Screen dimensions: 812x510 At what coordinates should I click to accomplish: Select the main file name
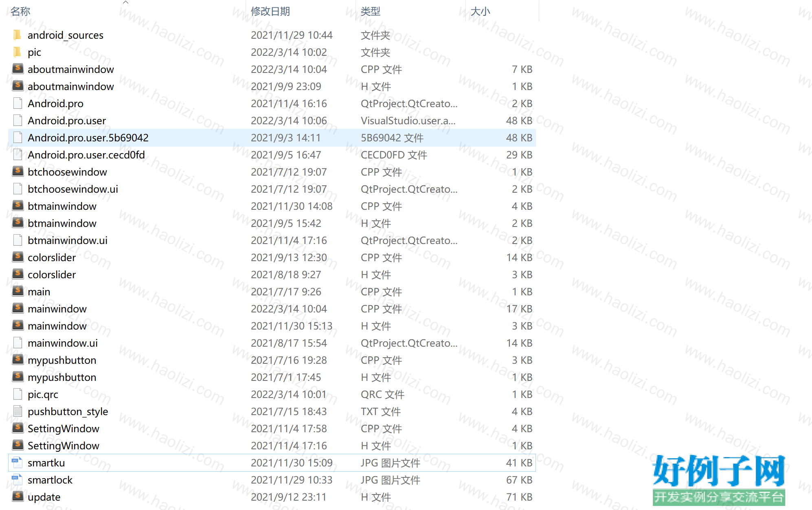coord(39,292)
